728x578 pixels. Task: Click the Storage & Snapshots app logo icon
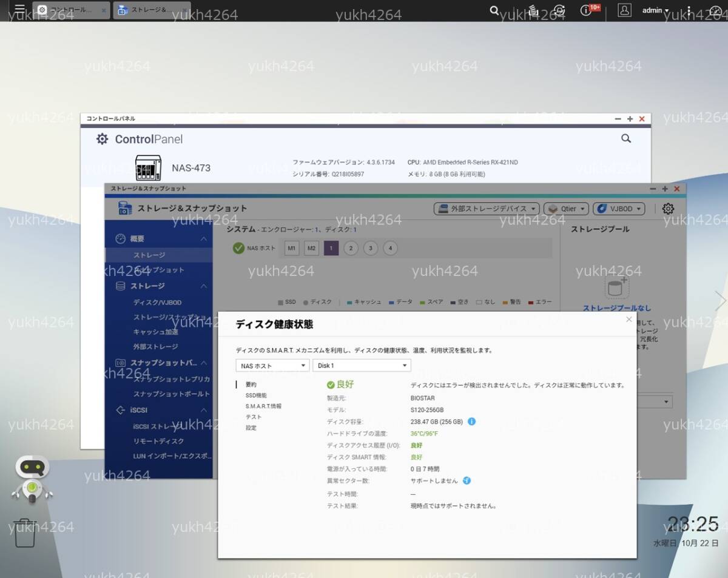pyautogui.click(x=125, y=208)
